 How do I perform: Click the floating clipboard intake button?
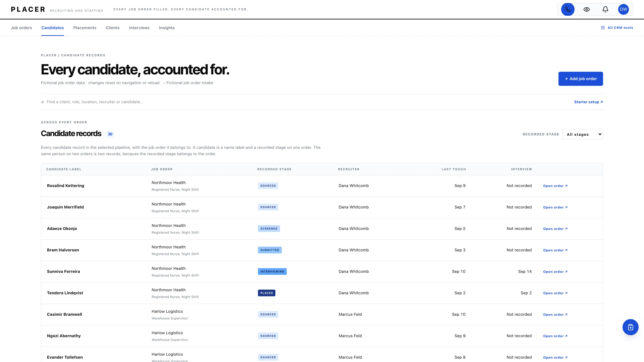(630, 327)
